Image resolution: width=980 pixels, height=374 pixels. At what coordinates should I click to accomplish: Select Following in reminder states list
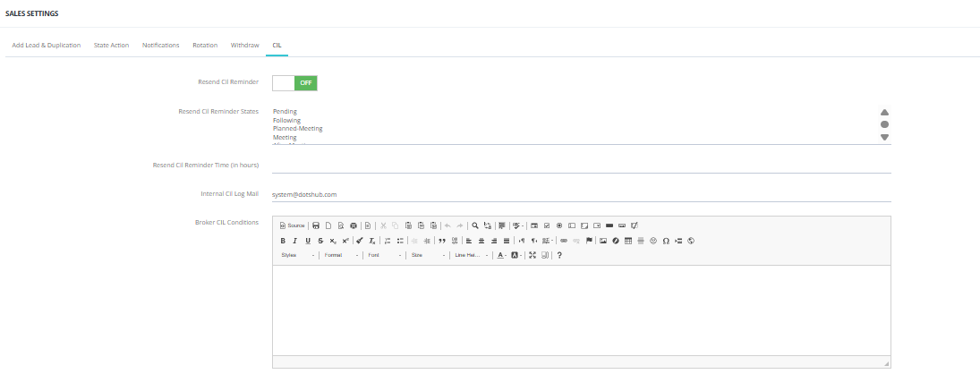[x=287, y=120]
